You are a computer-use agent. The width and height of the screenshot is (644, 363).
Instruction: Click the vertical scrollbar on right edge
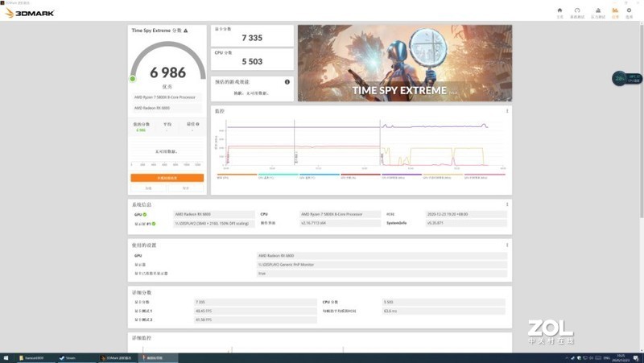(x=641, y=123)
